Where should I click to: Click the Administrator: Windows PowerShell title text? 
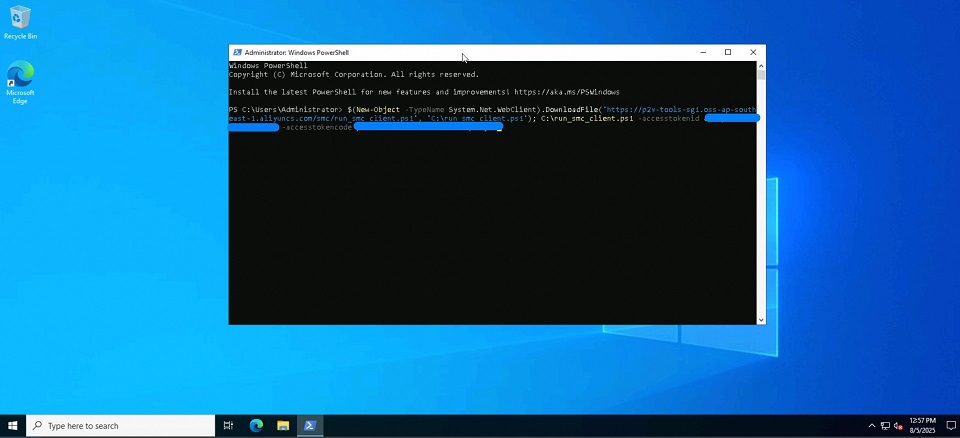coord(297,53)
